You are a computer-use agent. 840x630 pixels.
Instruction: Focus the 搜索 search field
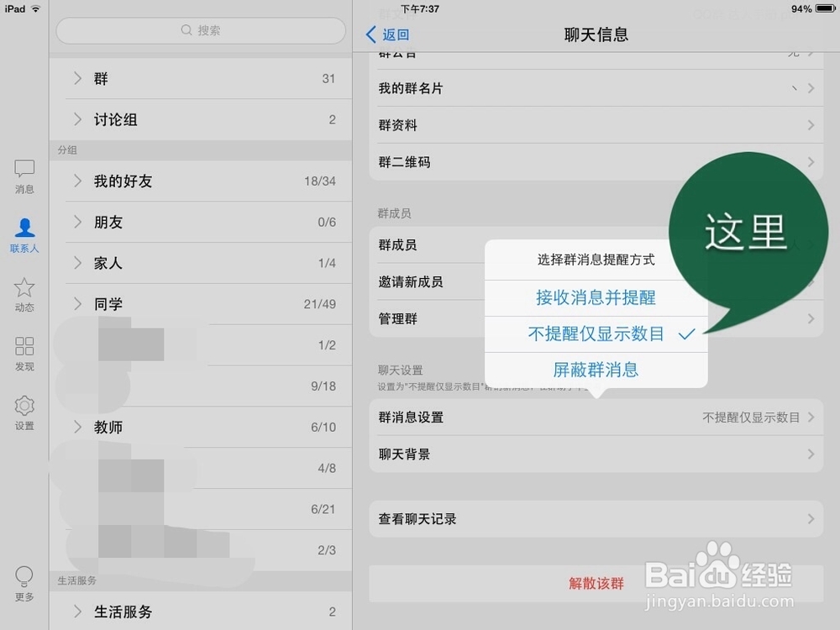click(x=201, y=30)
